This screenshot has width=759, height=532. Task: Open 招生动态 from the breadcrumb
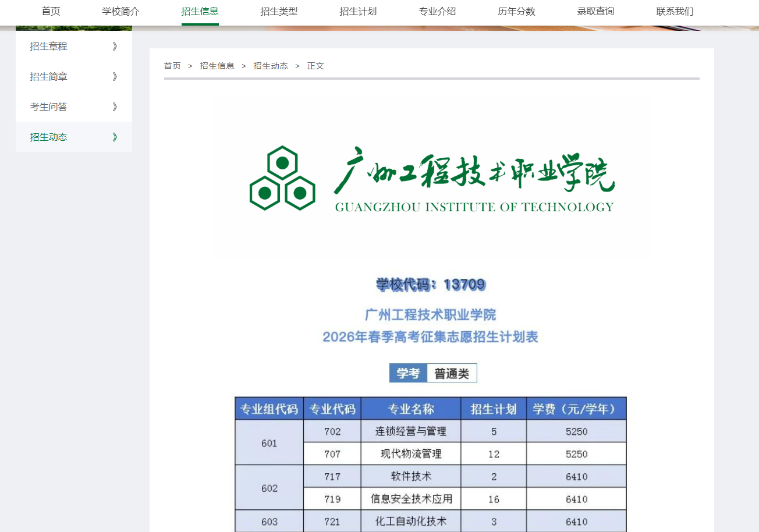pos(271,66)
